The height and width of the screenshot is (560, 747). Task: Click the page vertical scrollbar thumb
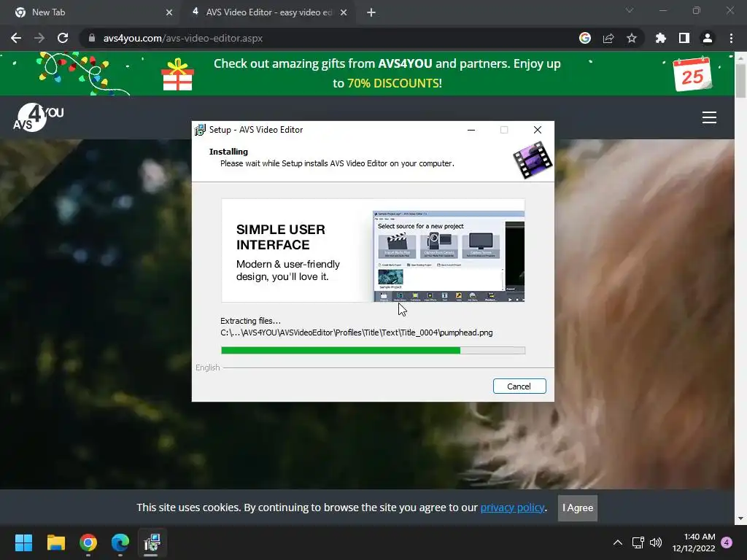click(741, 80)
